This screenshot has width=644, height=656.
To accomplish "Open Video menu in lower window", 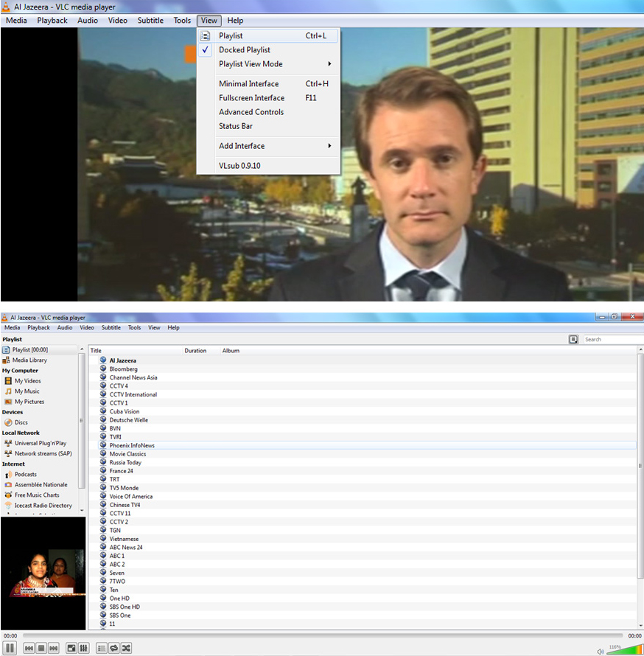I will pos(87,327).
